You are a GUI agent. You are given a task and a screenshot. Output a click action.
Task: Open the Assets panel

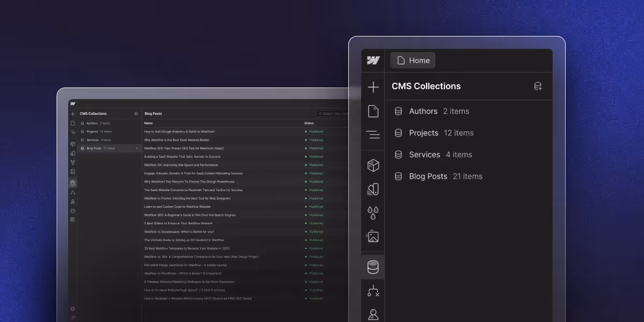372,236
